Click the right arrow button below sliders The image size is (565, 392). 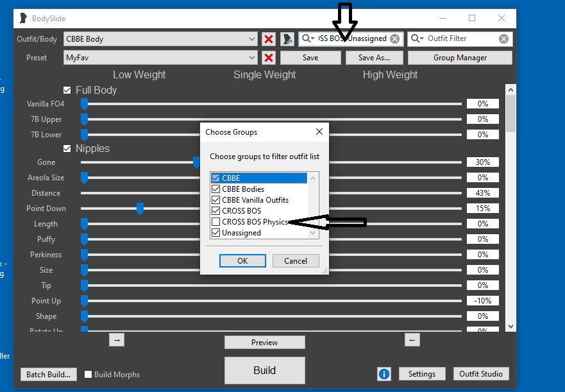pos(116,340)
